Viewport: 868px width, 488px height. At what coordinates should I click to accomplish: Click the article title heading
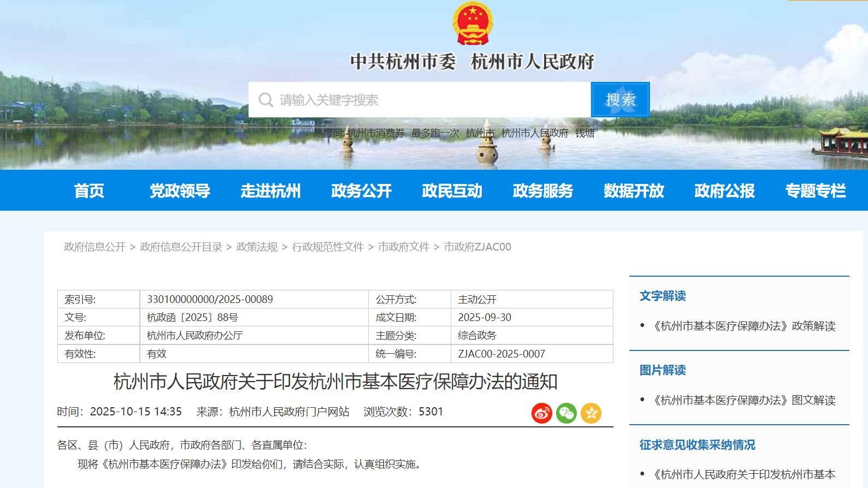pyautogui.click(x=335, y=382)
